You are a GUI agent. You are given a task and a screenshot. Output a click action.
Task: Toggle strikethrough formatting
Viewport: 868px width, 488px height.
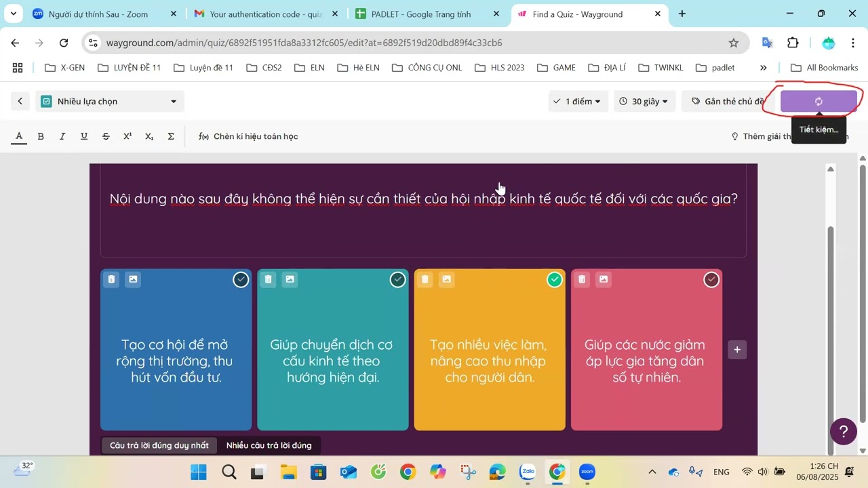[106, 136]
